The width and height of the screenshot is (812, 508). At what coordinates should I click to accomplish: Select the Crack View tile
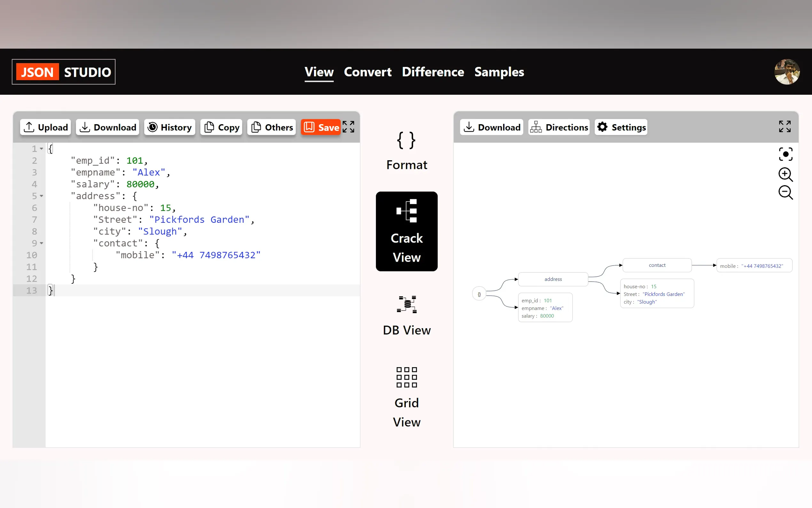click(406, 231)
